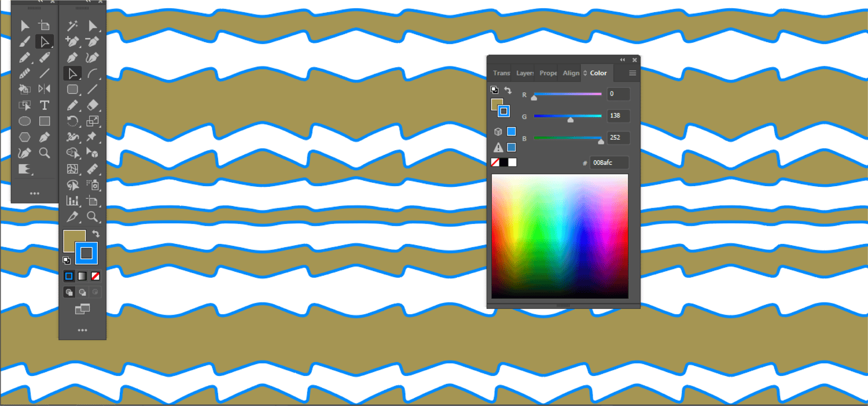Choose the white swatch in Color panel
This screenshot has height=406, width=868.
tap(512, 163)
